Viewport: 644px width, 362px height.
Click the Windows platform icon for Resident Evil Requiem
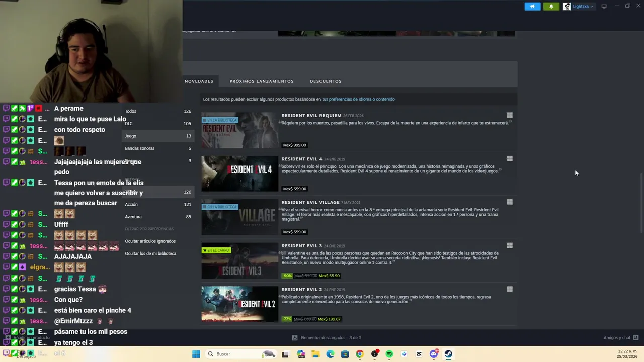coord(510,115)
